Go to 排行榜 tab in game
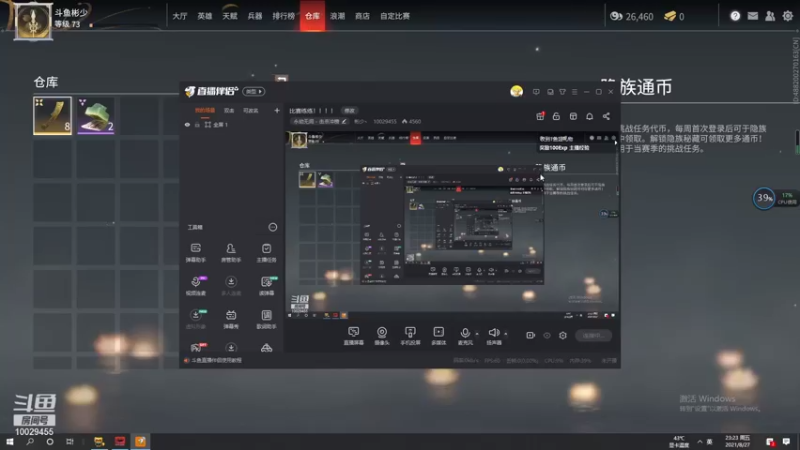Viewport: 800px width, 450px height. (283, 16)
